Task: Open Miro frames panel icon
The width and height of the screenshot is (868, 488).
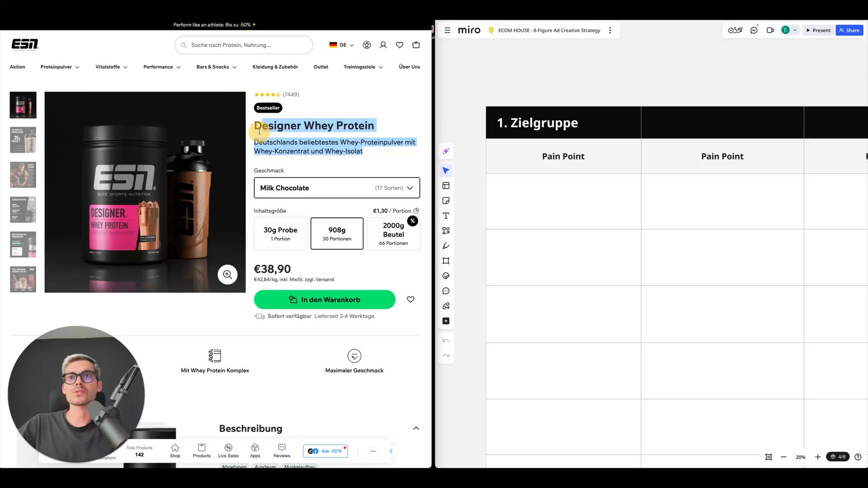Action: (768, 457)
